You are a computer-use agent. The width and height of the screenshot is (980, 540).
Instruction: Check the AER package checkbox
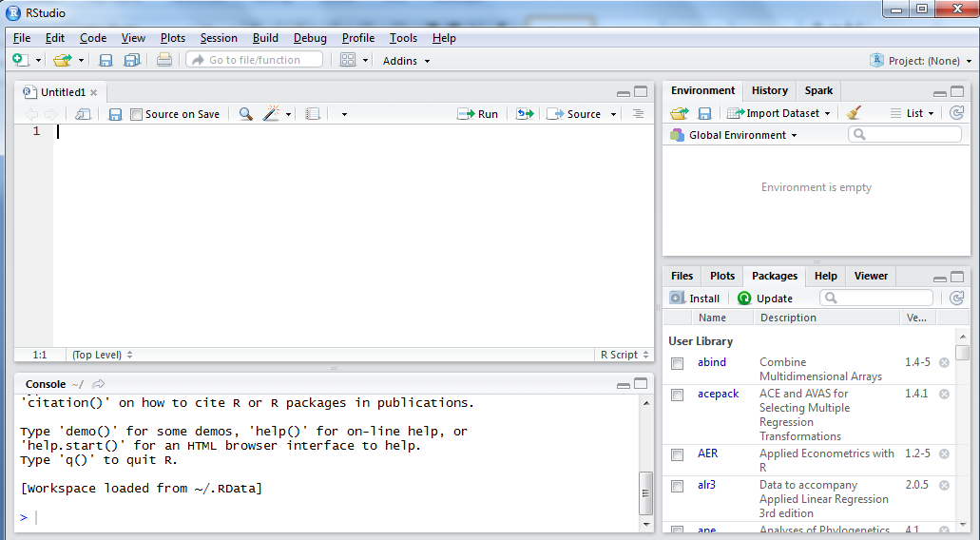[677, 454]
